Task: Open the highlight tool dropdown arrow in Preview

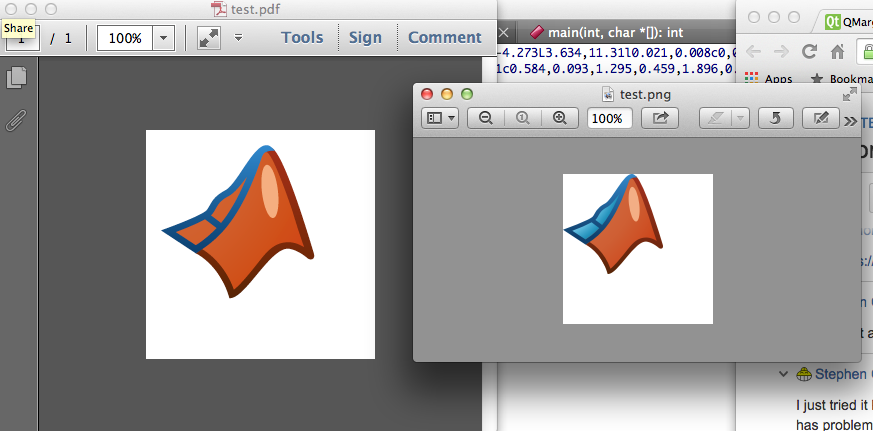Action: tap(740, 118)
